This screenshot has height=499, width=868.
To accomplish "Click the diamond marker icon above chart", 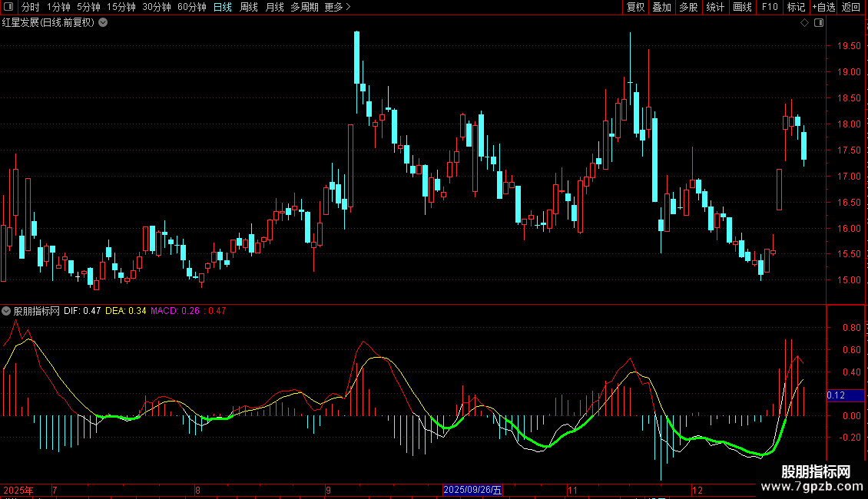I will pos(804,23).
